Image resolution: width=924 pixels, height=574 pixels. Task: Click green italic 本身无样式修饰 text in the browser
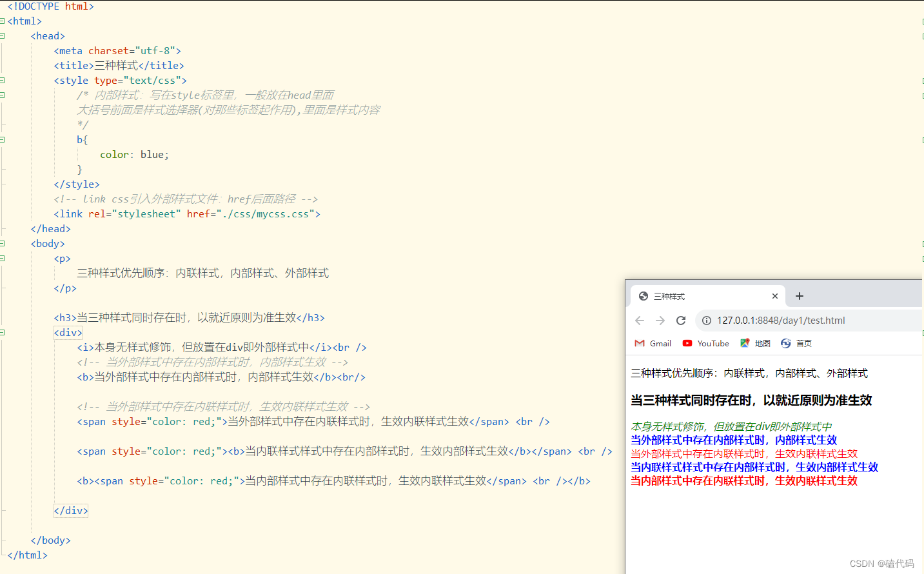(x=731, y=427)
